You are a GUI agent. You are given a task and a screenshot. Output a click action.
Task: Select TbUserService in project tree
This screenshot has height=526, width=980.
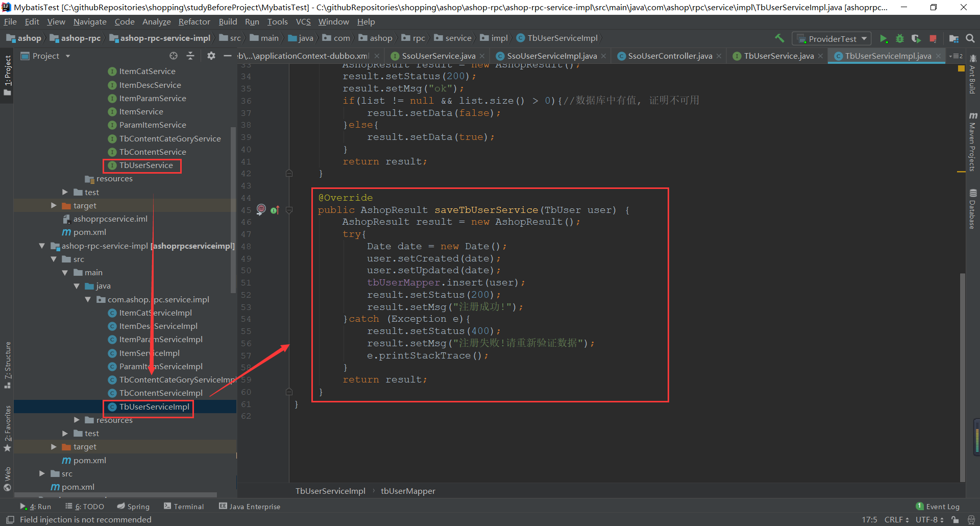141,165
